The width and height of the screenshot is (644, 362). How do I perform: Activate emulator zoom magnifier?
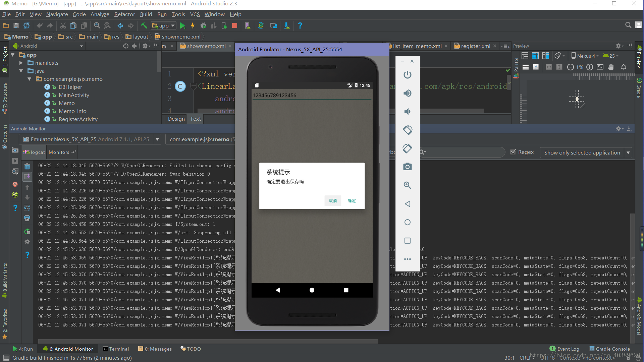click(x=408, y=185)
